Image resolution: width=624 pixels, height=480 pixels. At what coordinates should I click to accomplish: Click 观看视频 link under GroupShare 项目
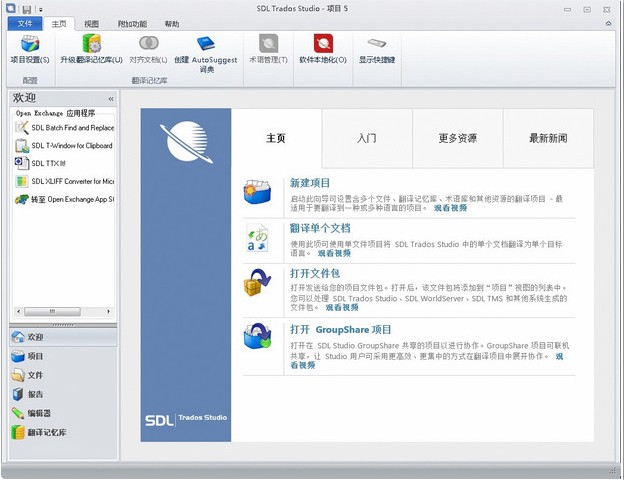303,365
